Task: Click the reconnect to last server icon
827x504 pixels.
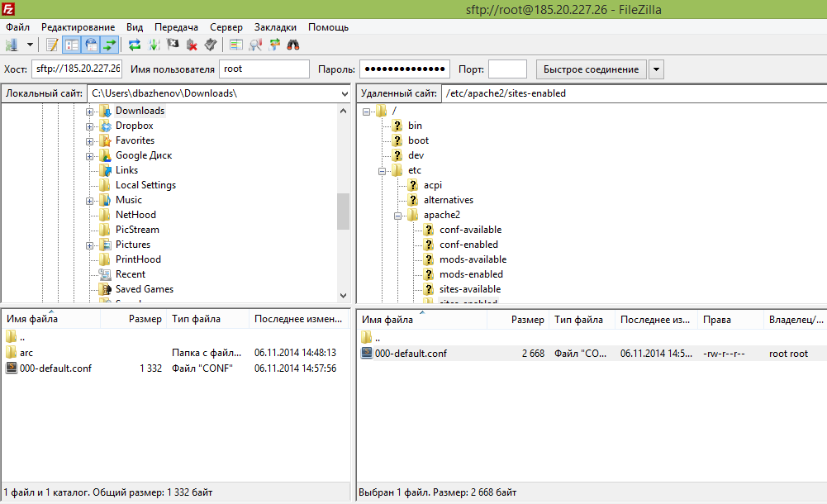Action: click(x=211, y=45)
